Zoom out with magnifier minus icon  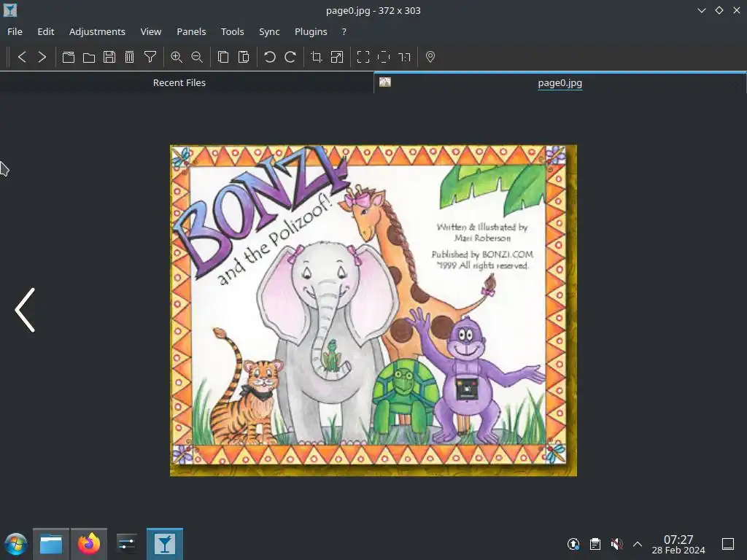coord(197,57)
